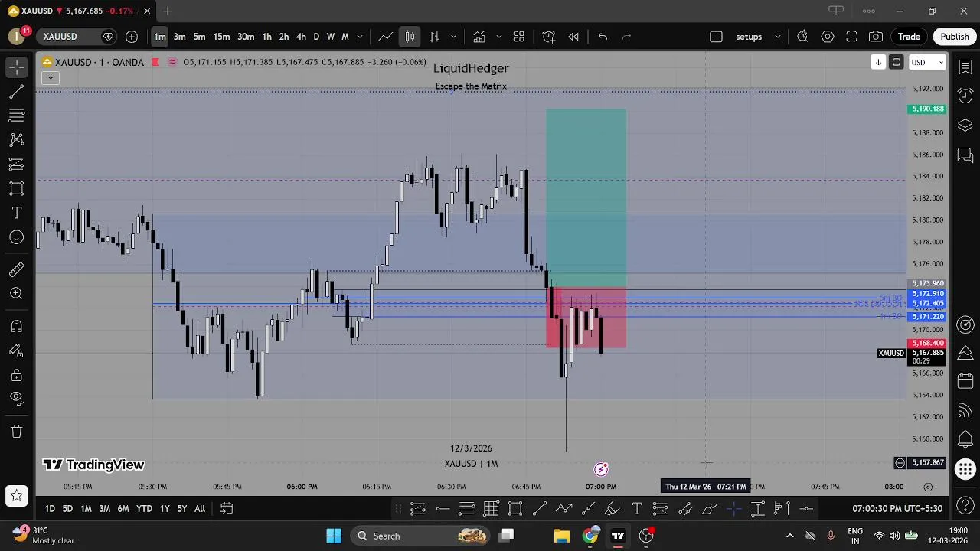This screenshot has width=980, height=551.
Task: Open the indicator templates grid
Action: (518, 37)
